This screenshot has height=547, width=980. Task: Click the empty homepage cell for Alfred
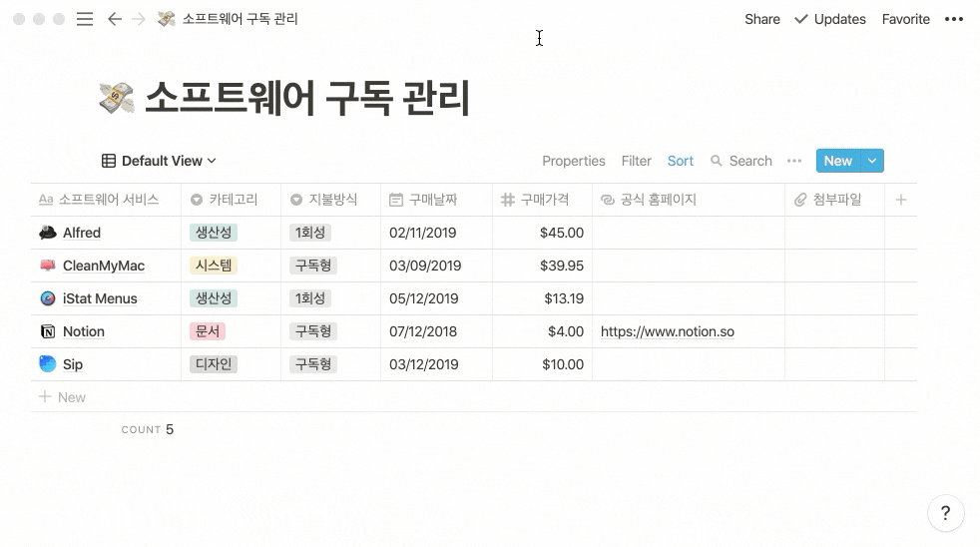pyautogui.click(x=689, y=233)
